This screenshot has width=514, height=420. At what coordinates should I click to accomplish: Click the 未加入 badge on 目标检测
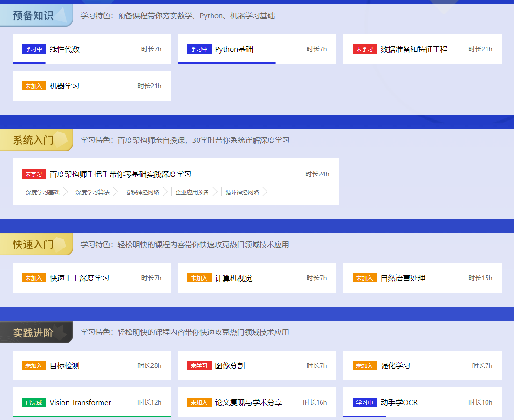[34, 365]
